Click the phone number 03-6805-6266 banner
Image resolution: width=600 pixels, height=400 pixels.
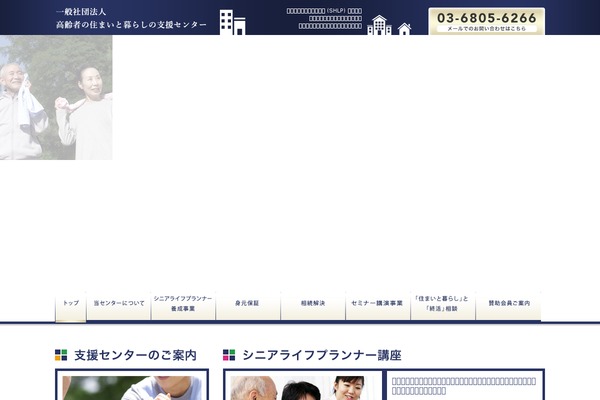tap(487, 18)
